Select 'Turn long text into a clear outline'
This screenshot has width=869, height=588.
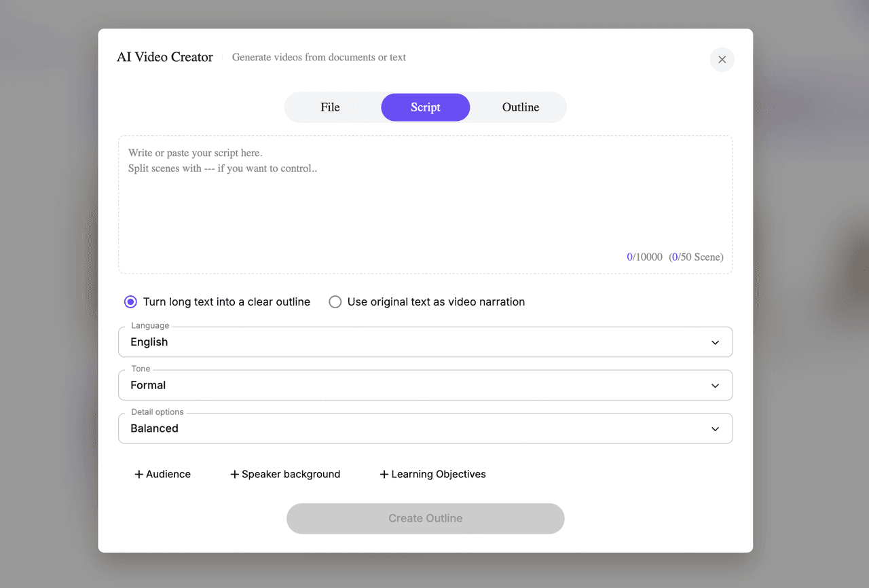pyautogui.click(x=130, y=302)
